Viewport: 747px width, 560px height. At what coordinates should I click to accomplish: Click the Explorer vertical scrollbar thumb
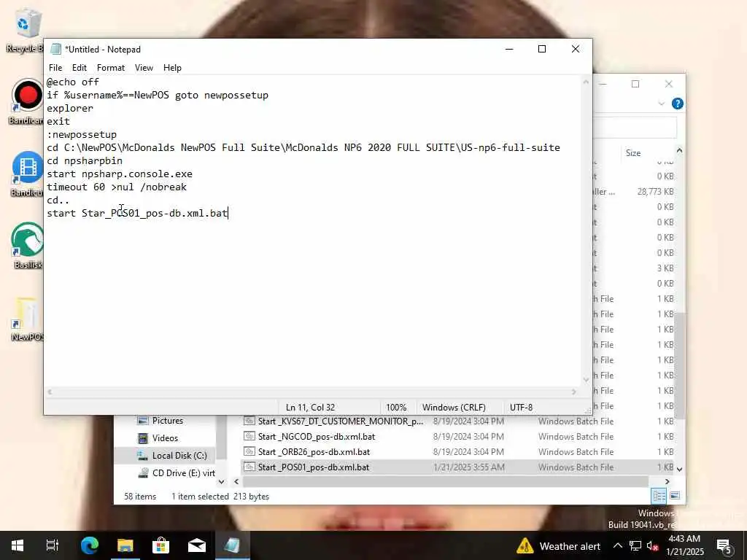coord(679,366)
